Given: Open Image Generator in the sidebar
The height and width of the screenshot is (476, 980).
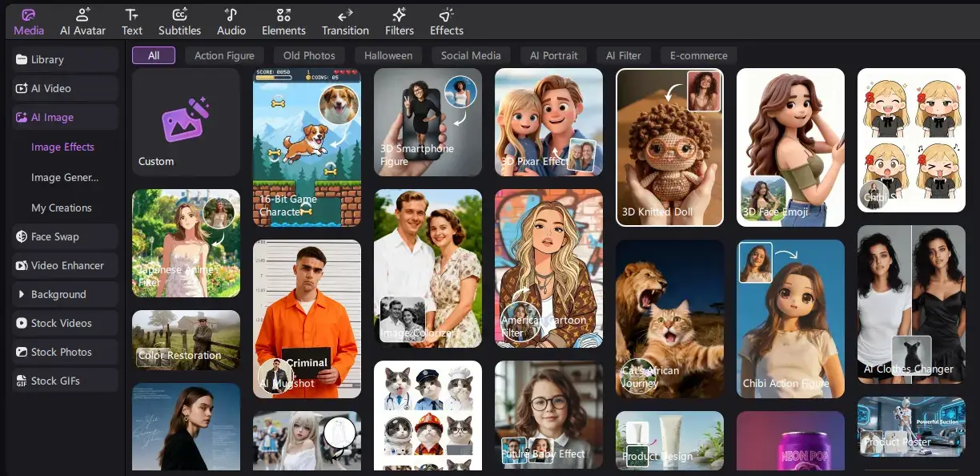Looking at the screenshot, I should coord(65,177).
